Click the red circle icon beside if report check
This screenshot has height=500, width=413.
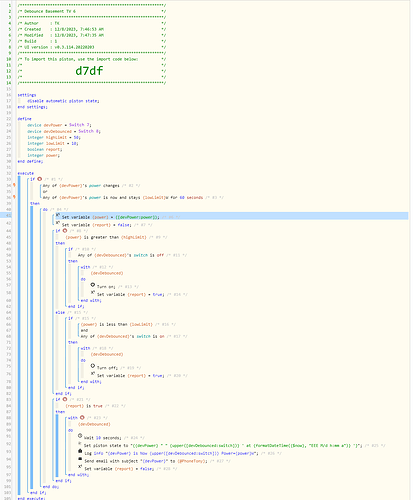(x=65, y=399)
